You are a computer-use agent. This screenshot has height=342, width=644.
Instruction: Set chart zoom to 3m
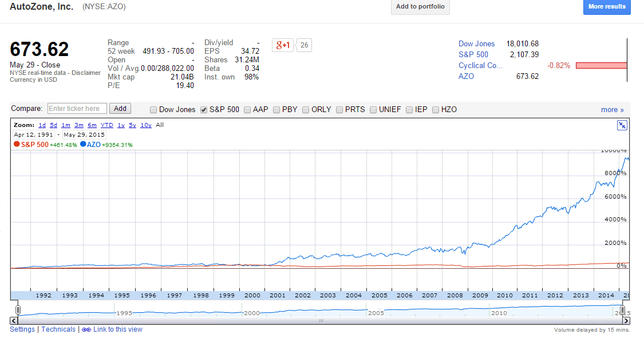point(79,125)
